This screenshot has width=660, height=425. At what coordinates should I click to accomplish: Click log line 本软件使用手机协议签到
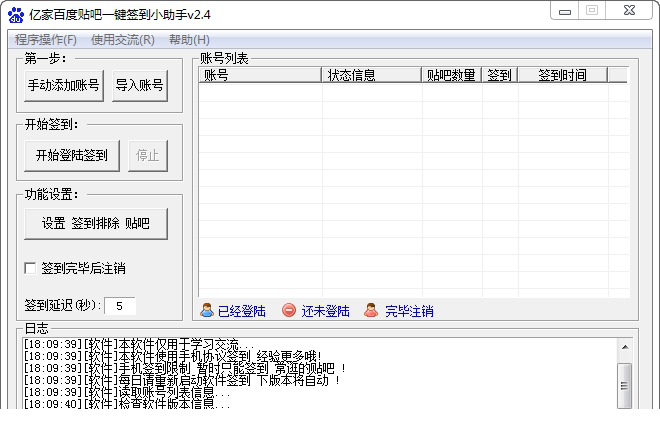click(173, 356)
